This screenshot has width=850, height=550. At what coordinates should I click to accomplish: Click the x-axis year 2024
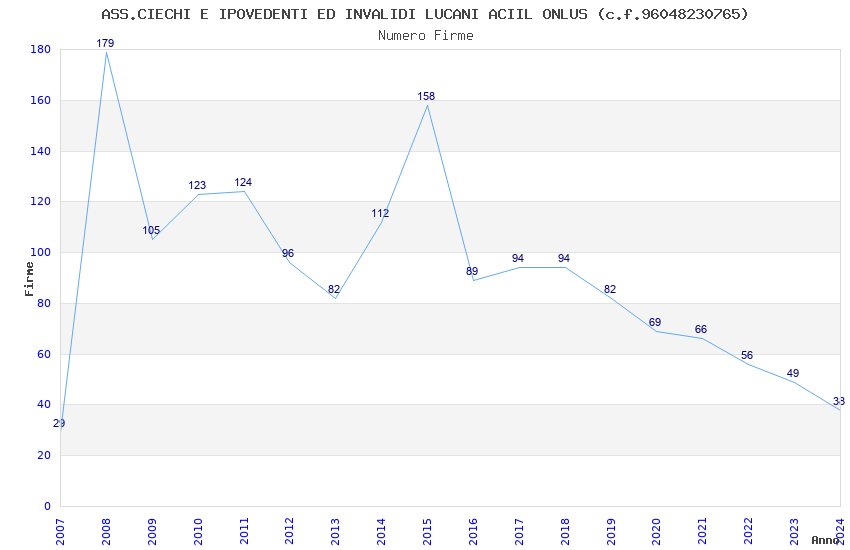[840, 531]
